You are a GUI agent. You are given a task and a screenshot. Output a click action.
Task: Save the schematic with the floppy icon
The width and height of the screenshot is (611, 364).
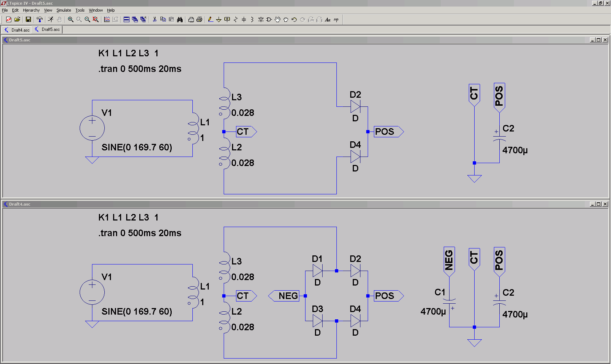tap(28, 20)
